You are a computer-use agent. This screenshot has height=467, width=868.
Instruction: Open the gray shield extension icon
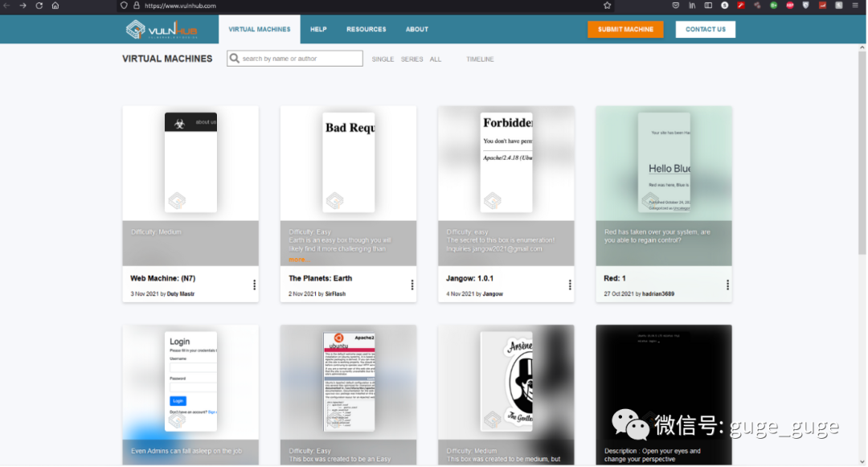806,6
